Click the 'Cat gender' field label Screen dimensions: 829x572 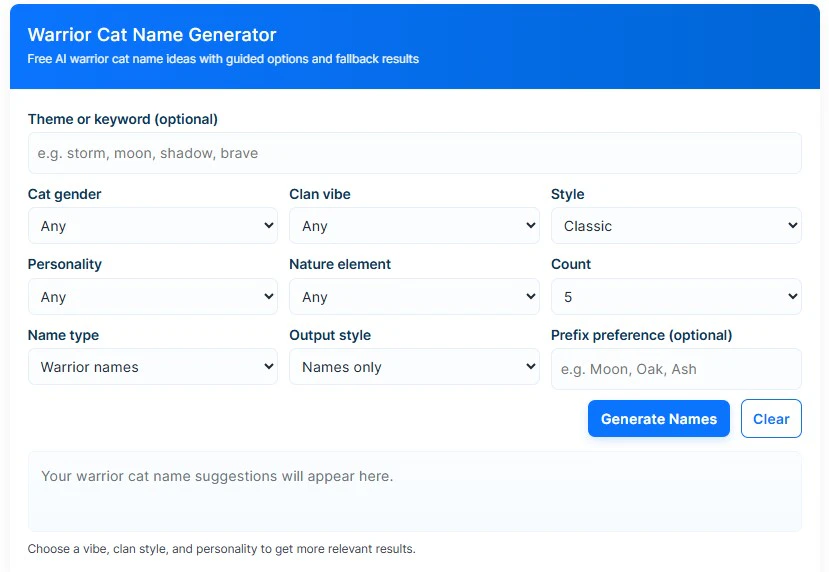[65, 194]
